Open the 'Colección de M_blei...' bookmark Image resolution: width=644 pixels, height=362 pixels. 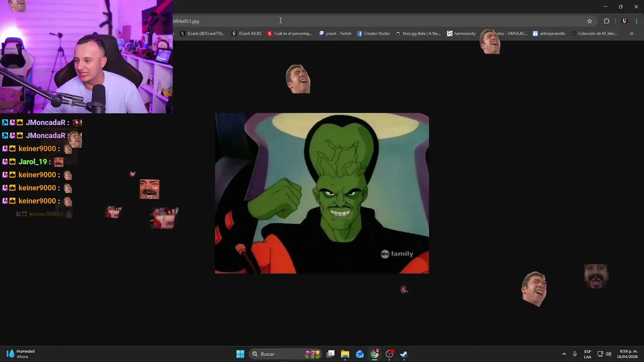click(x=594, y=34)
